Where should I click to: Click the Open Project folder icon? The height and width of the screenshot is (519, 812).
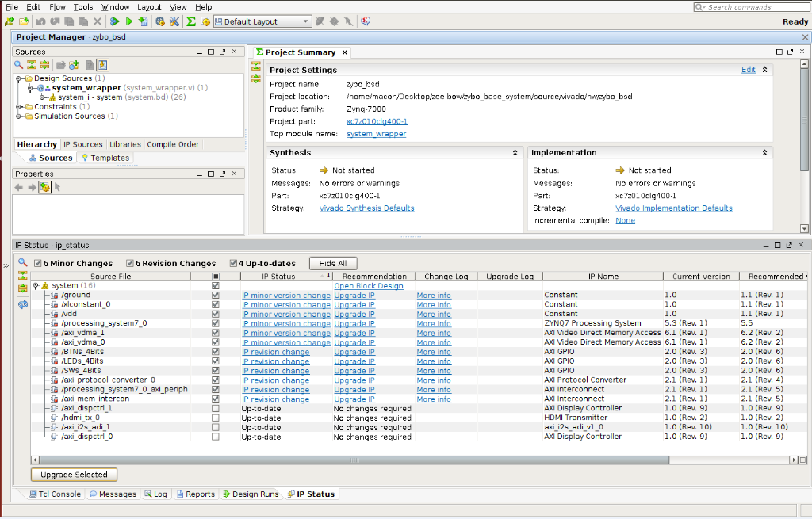[24, 21]
